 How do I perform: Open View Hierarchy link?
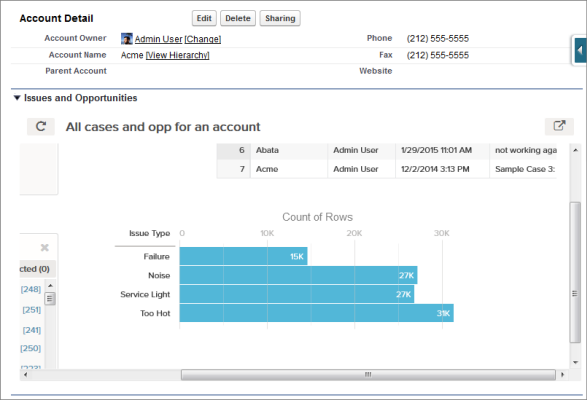click(177, 55)
